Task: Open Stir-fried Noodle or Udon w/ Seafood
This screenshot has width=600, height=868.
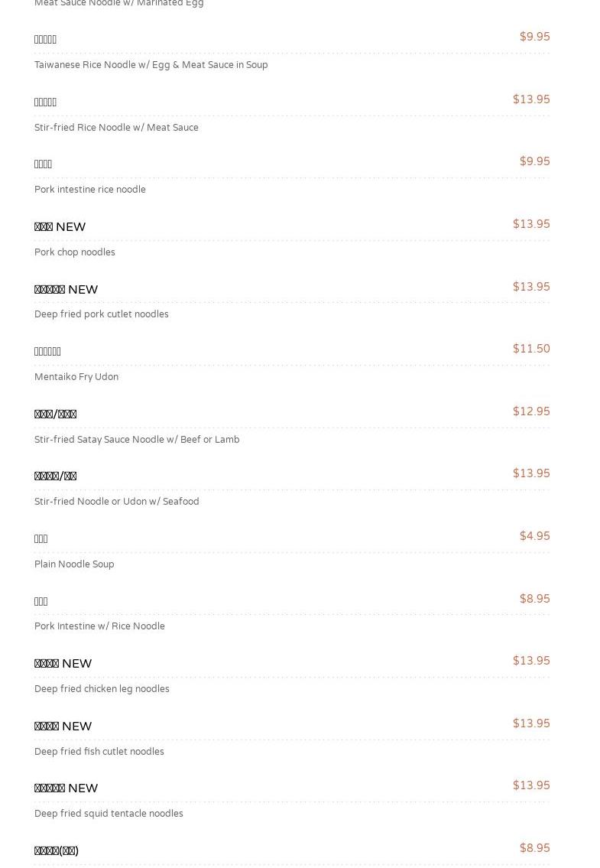Action: 116,502
